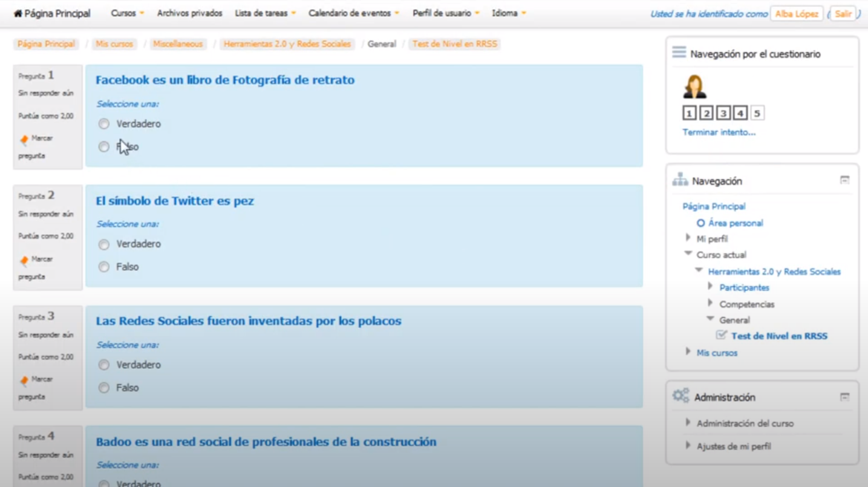Jump to question 5 in quiz navigation
Screen dimensions: 868x487
tap(757, 113)
